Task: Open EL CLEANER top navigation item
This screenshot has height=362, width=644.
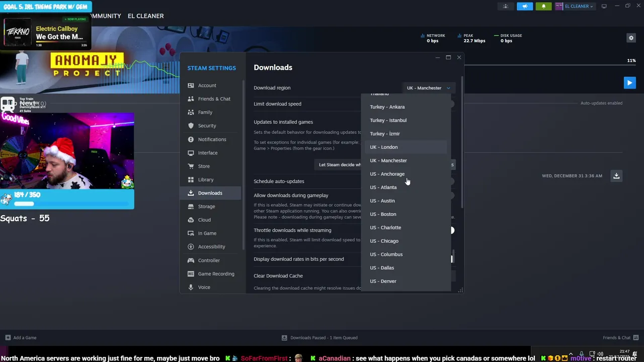Action: pos(145,16)
